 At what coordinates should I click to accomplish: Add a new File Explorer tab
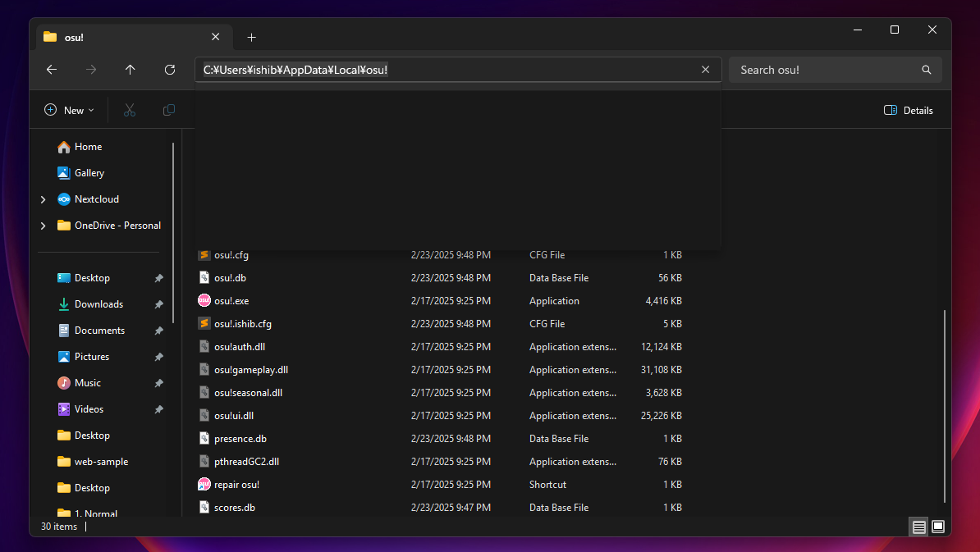[251, 38]
